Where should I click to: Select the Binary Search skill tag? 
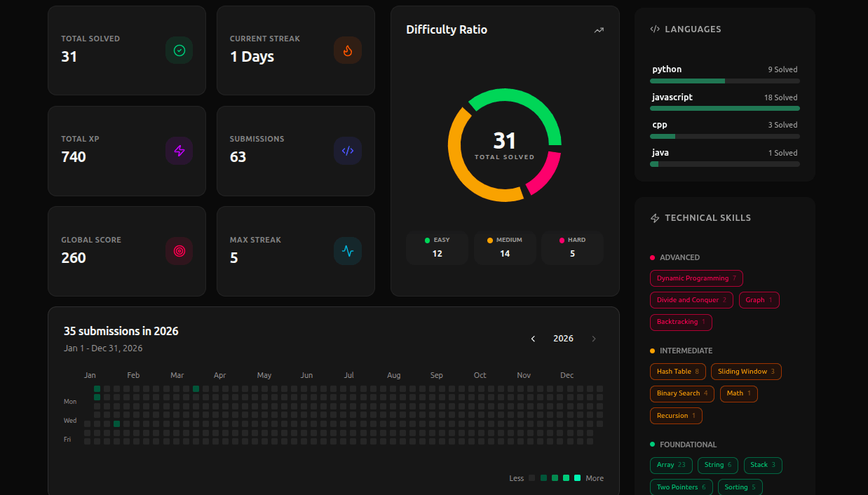(x=683, y=393)
